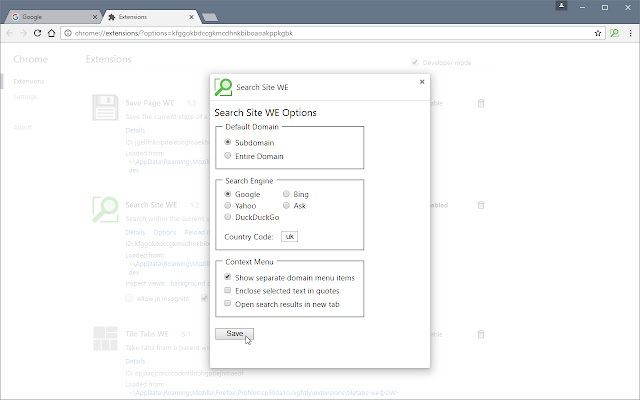Choose Bing as search engine
This screenshot has width=640, height=400.
[x=286, y=194]
